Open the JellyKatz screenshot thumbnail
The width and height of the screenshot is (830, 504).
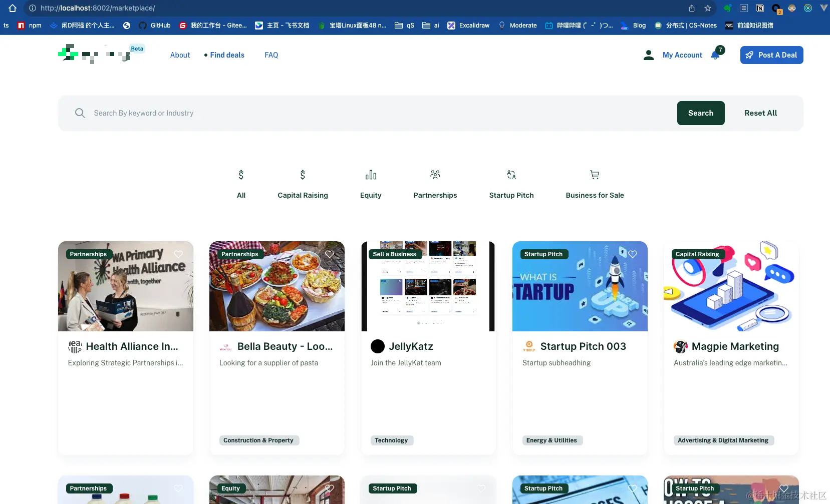[x=428, y=286]
